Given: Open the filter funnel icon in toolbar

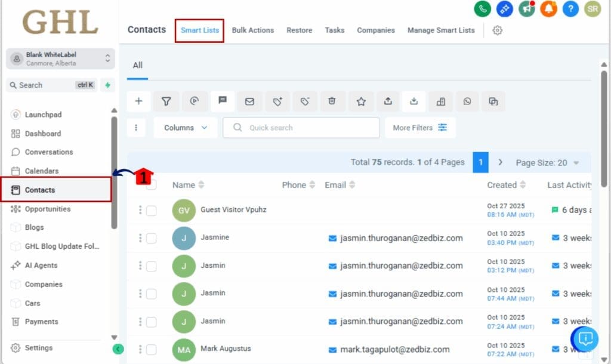Looking at the screenshot, I should (x=166, y=101).
